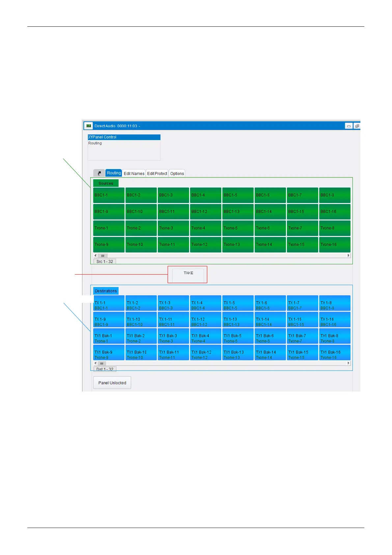Select source BBC1-6
The image size is (392, 555).
pyautogui.click(x=270, y=195)
